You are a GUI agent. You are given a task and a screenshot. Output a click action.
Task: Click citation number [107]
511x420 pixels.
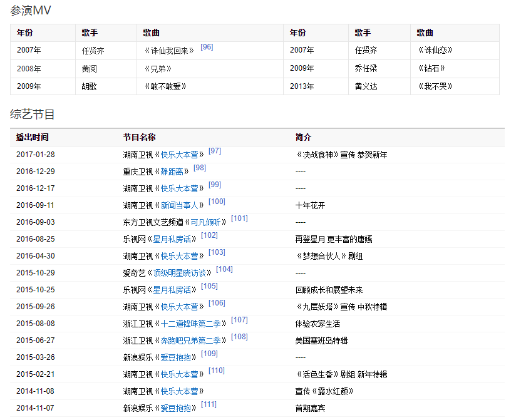coord(239,320)
